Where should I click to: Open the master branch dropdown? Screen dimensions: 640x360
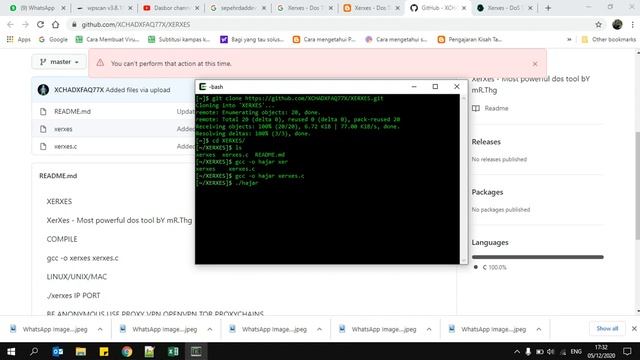[x=59, y=62]
